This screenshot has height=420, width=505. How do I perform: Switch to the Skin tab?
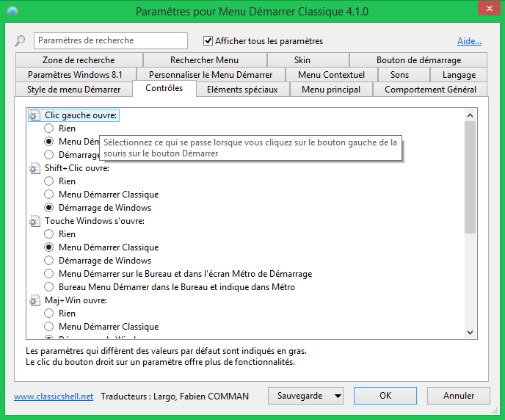click(x=302, y=60)
